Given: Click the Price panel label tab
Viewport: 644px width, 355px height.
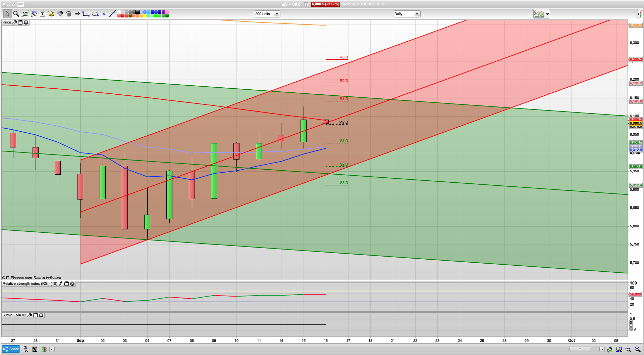Looking at the screenshot, I should click(x=7, y=23).
